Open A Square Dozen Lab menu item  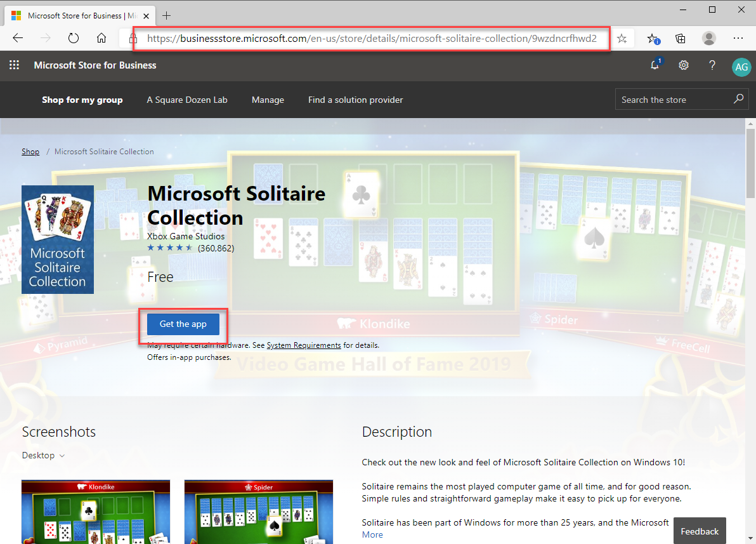tap(187, 100)
